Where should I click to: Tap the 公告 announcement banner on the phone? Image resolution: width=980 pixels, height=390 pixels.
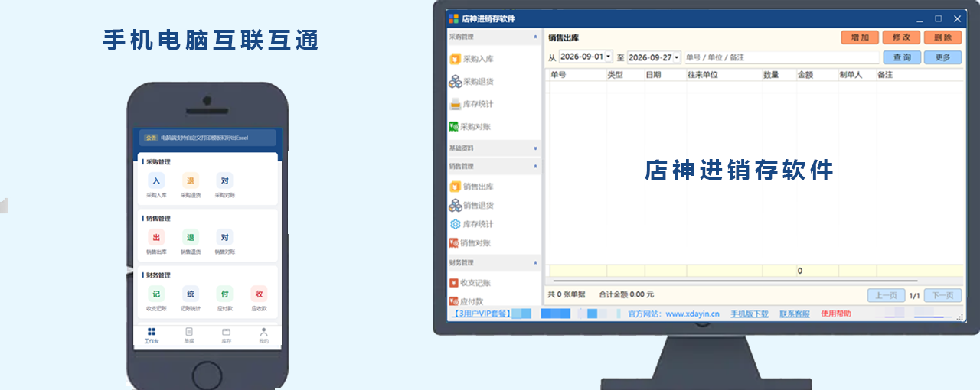click(207, 138)
